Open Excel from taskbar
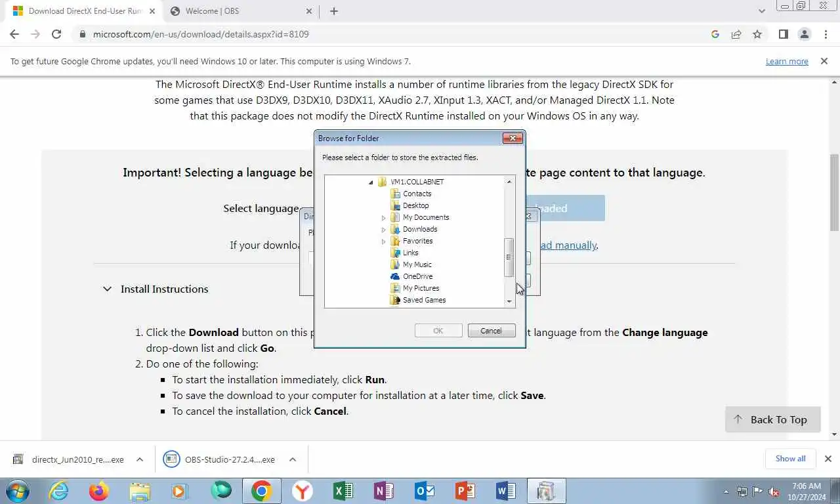The image size is (840, 504). click(343, 491)
